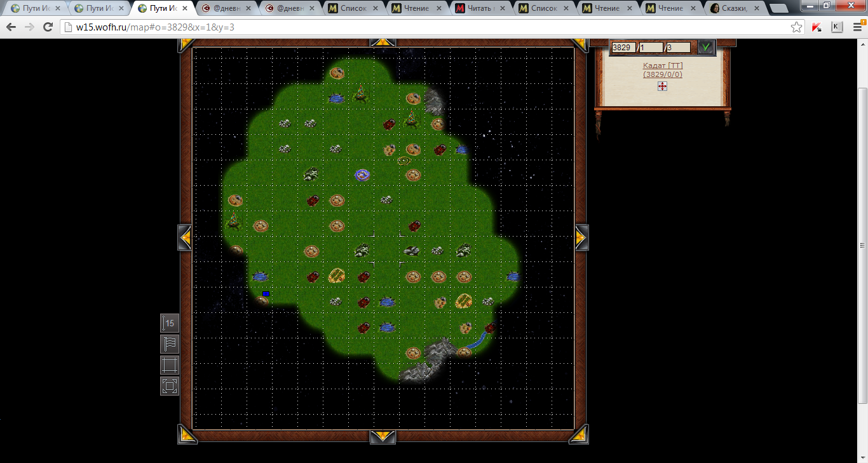This screenshot has width=868, height=463.
Task: Click the small blue square map marker
Action: pos(266,294)
